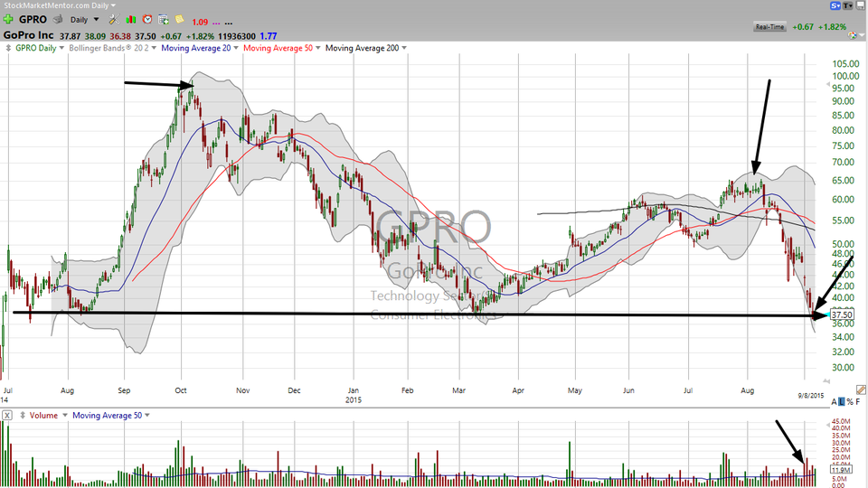Click the 2015 year label on time axis
Image resolution: width=868 pixels, height=488 pixels.
354,399
